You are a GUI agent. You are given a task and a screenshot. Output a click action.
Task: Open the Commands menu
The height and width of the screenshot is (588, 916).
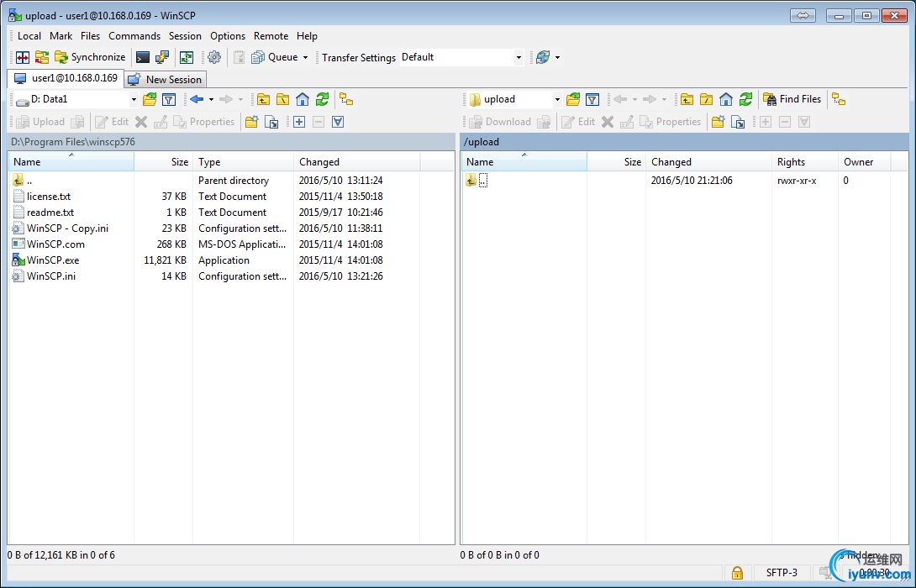[x=134, y=36]
